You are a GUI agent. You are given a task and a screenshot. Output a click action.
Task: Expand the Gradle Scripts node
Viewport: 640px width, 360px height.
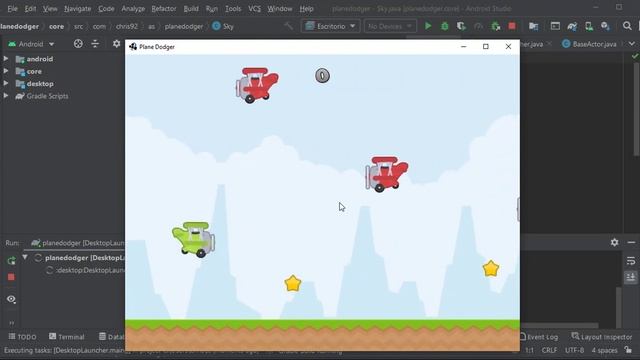[x=6, y=96]
